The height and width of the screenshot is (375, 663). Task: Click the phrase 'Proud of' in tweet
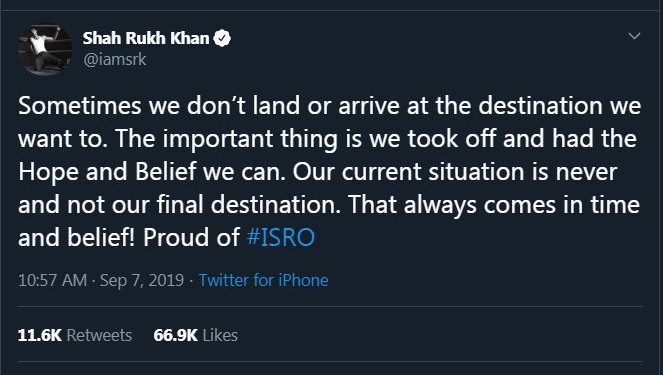point(192,237)
